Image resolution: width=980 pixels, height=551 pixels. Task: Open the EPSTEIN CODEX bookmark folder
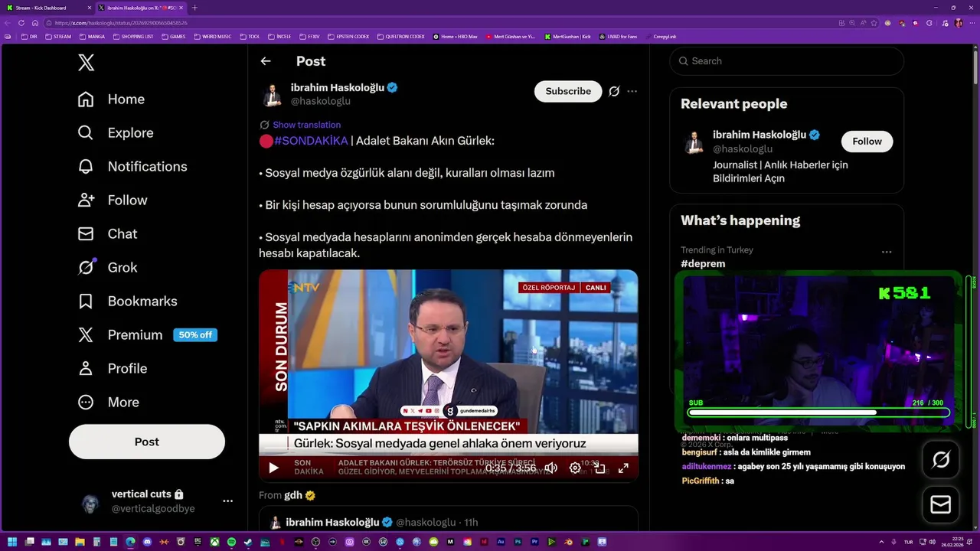(x=348, y=36)
